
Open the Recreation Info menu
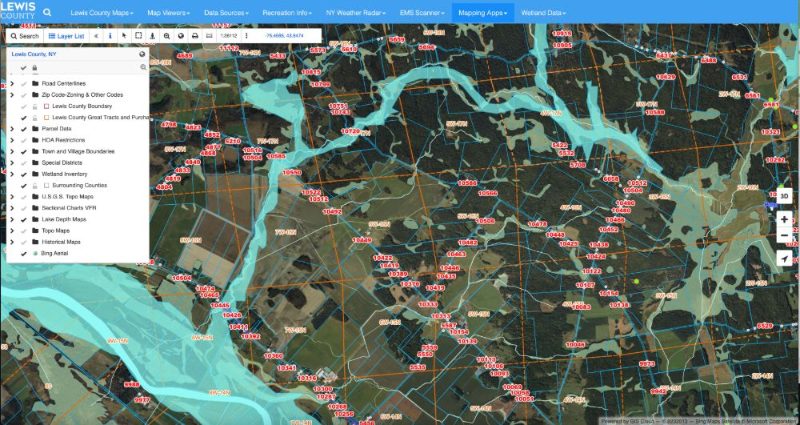287,13
